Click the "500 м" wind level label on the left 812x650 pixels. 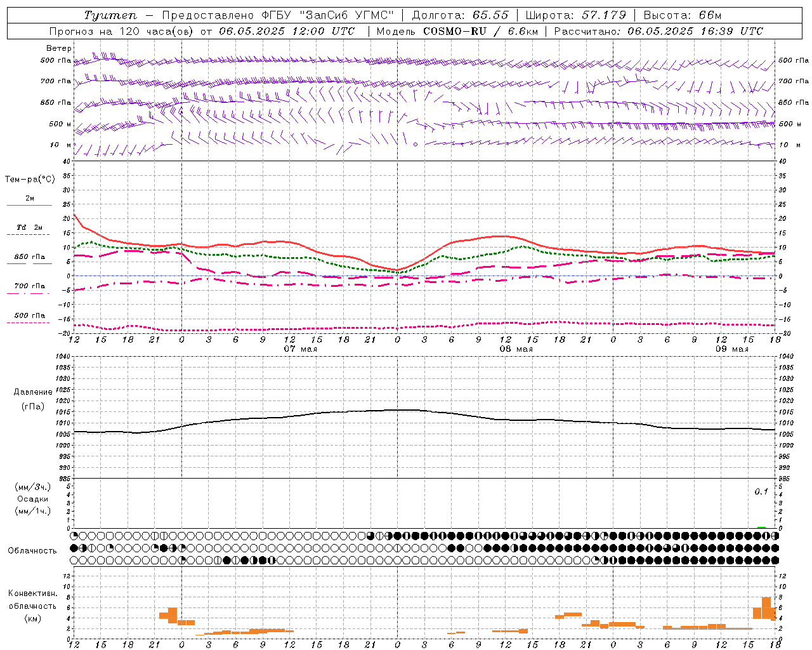point(60,124)
